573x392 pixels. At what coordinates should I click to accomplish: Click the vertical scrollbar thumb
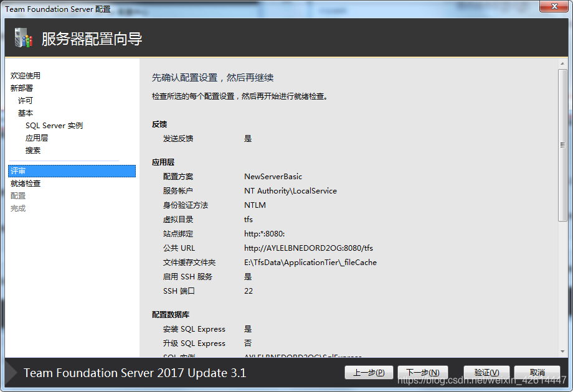tap(562, 145)
